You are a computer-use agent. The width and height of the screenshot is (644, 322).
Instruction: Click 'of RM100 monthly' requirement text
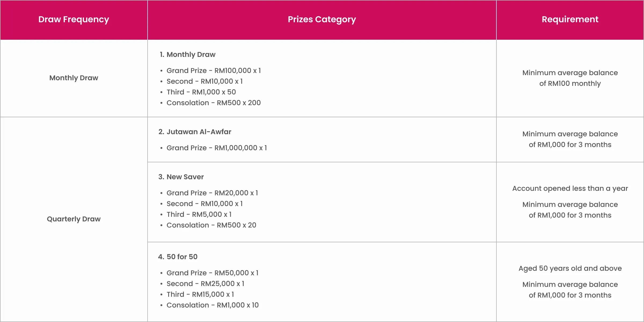(570, 83)
